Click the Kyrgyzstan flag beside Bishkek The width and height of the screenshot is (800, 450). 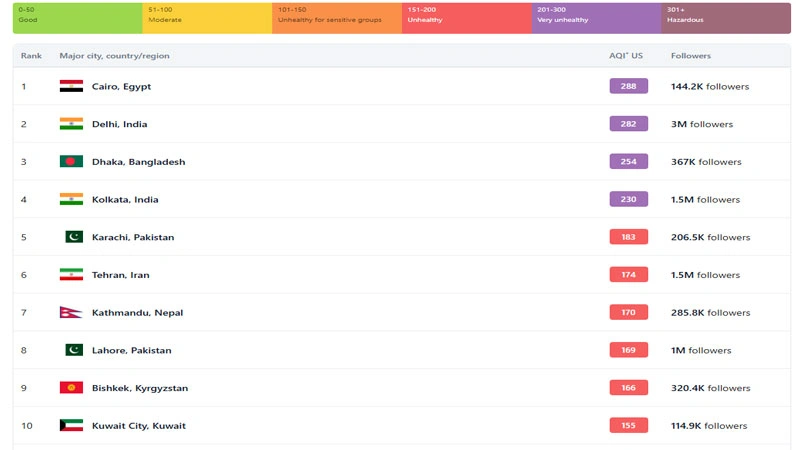click(71, 388)
